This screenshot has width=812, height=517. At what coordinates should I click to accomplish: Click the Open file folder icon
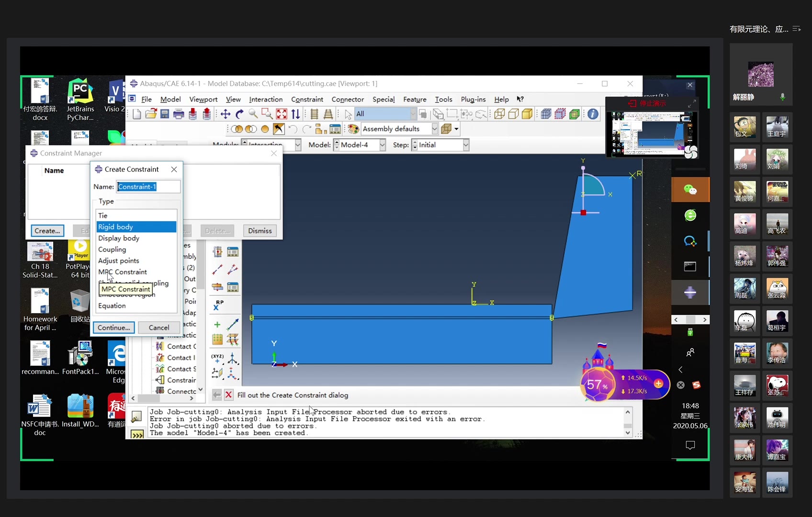[x=151, y=114]
